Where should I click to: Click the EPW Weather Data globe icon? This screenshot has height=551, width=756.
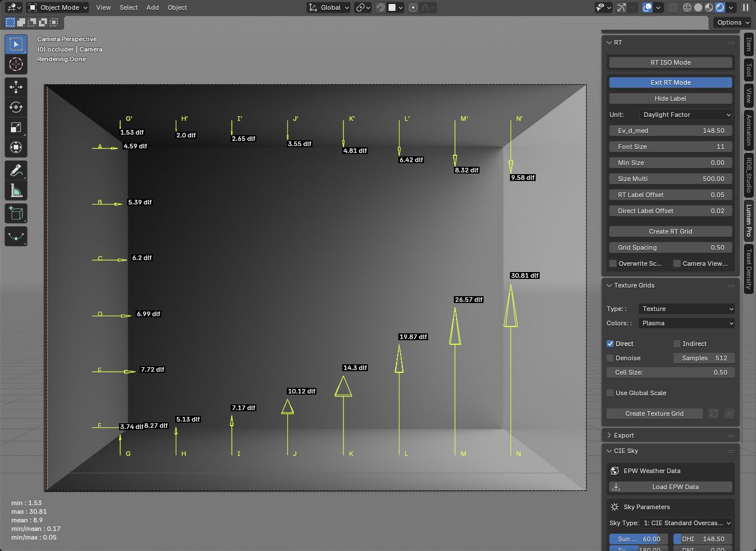tap(615, 471)
